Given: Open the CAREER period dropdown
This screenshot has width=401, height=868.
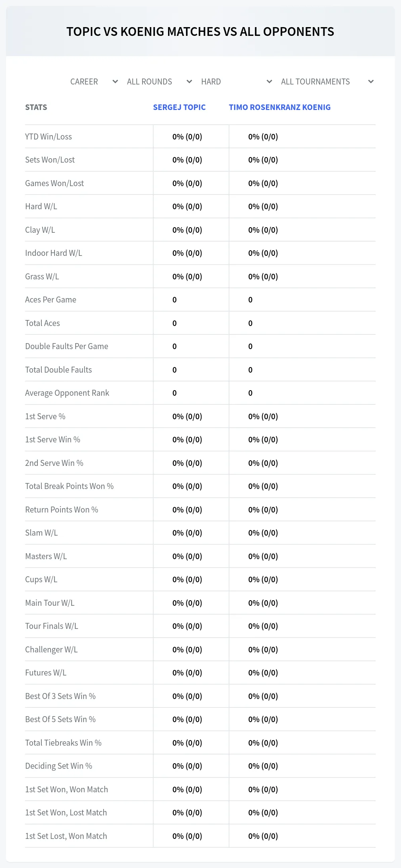Looking at the screenshot, I should click(94, 82).
